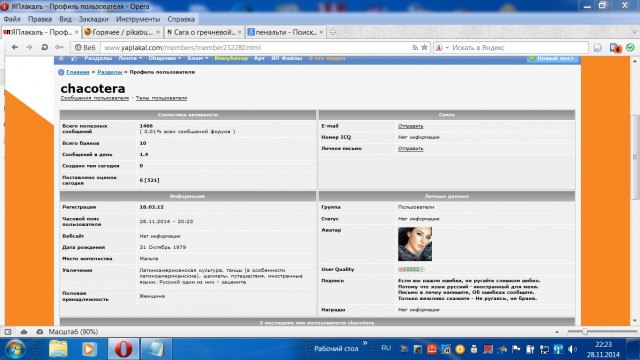640x360 pixels.
Task: Open Темы пользователя link
Action: coord(161,98)
